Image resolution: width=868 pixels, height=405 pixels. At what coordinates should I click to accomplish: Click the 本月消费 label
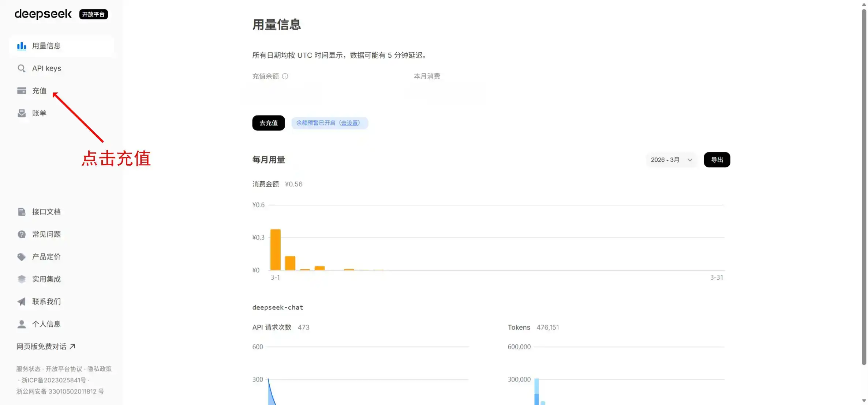click(427, 76)
